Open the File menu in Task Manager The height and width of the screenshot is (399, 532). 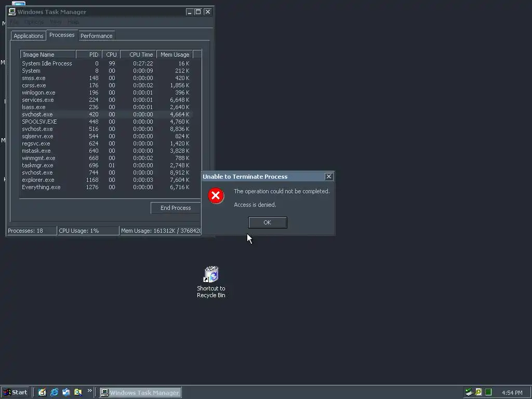tap(14, 22)
